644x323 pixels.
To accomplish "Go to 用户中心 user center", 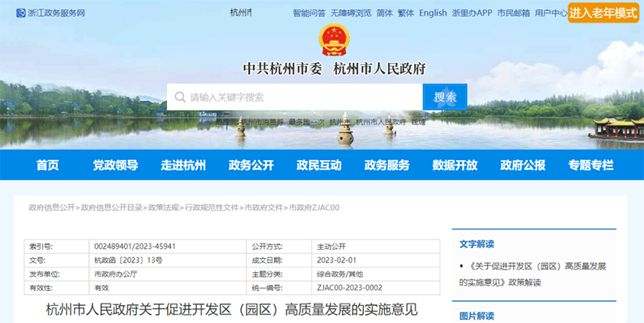I will 550,13.
